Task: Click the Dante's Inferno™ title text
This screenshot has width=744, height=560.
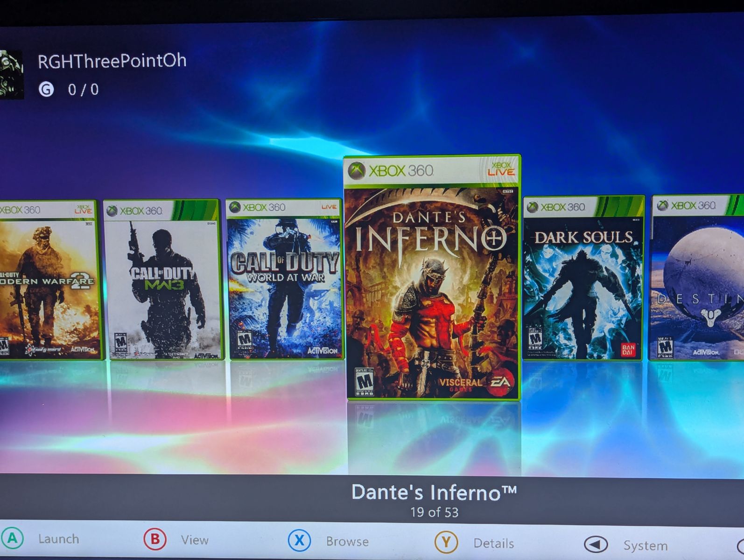Action: click(x=434, y=492)
